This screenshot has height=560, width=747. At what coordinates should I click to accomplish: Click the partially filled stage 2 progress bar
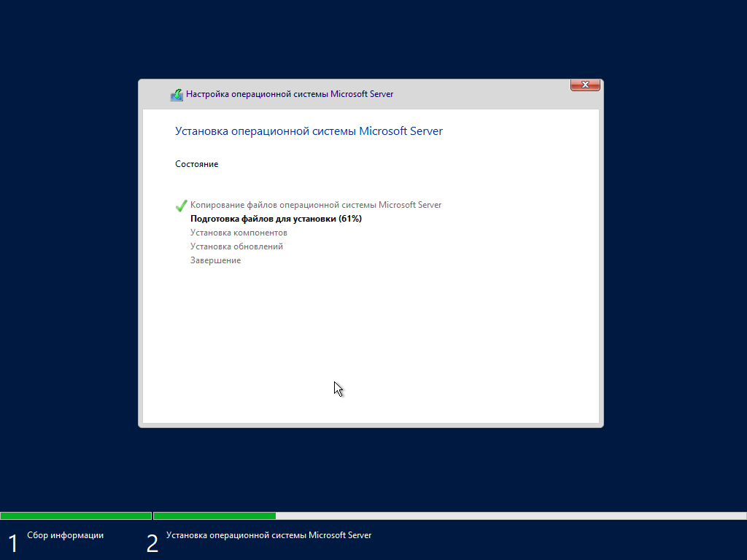coord(449,516)
